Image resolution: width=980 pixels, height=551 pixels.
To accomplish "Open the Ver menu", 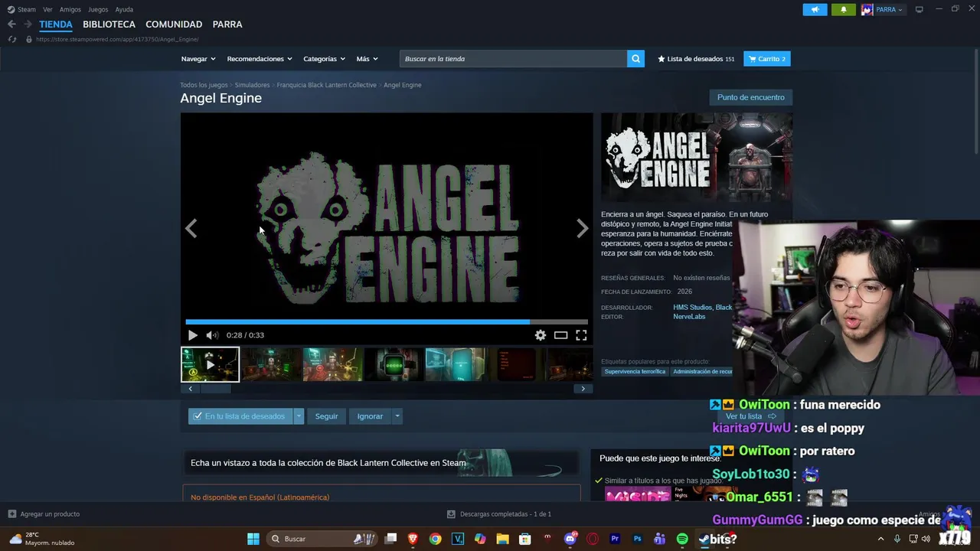I will [x=47, y=9].
